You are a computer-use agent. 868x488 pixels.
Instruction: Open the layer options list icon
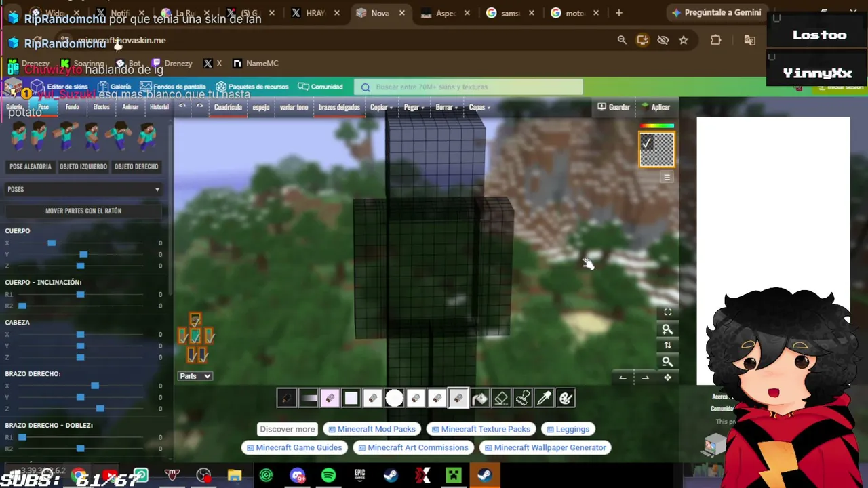point(667,178)
